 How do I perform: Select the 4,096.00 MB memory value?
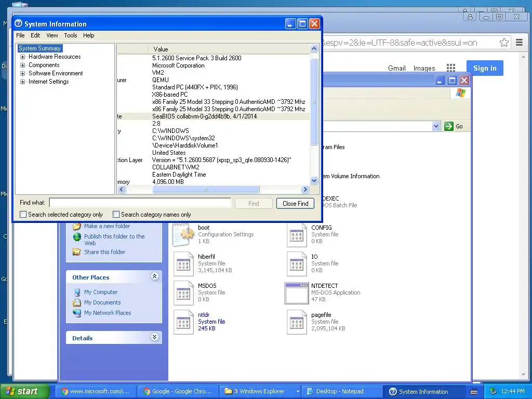168,182
